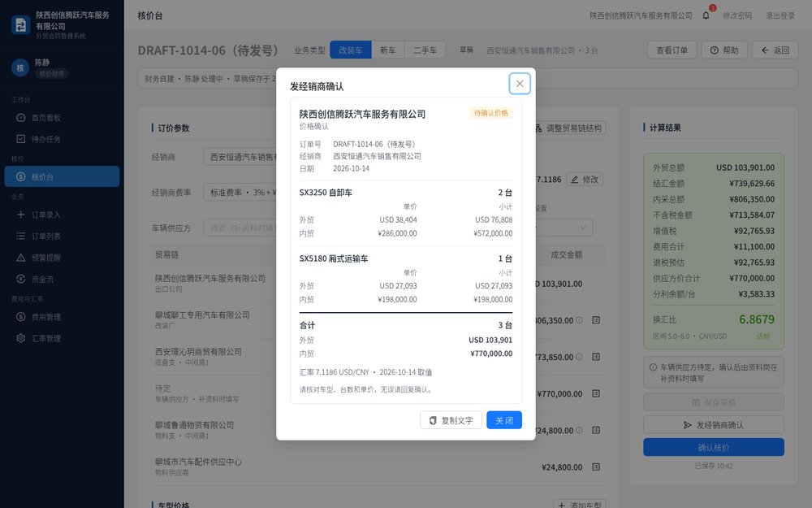This screenshot has height=508, width=812.
Task: Select the 二手车 business type tab
Action: point(425,50)
